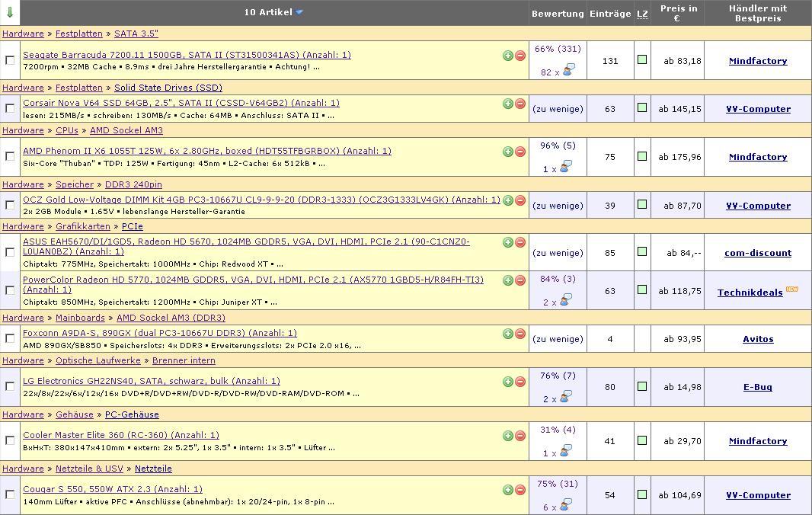Click the Preis in € column header
Viewport: 812px width, 515px height.
tap(679, 14)
